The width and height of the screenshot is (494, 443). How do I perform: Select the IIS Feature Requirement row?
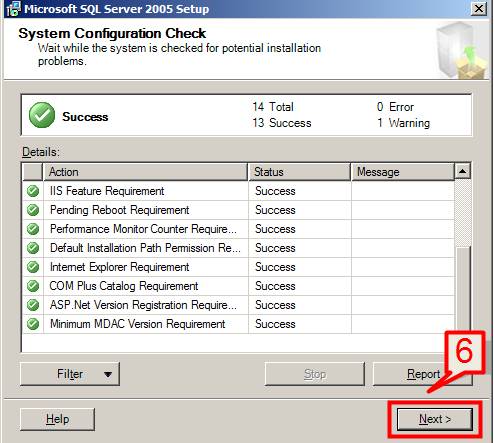pyautogui.click(x=238, y=191)
